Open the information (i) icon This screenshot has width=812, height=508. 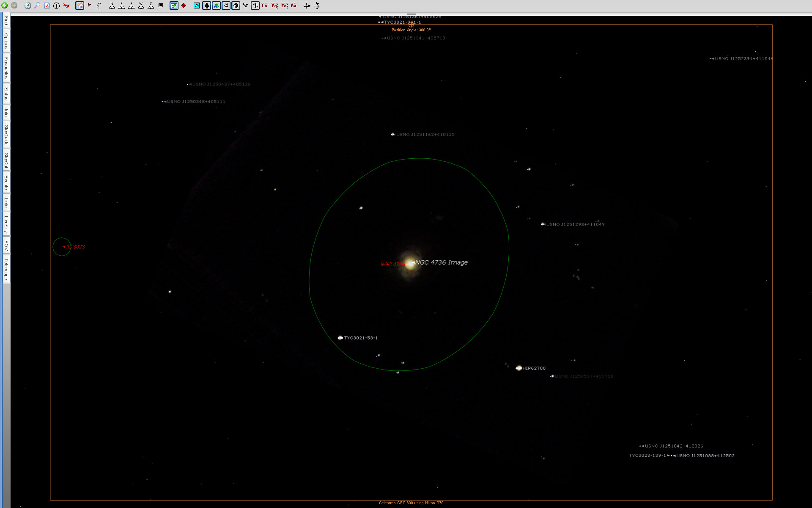pyautogui.click(x=56, y=6)
